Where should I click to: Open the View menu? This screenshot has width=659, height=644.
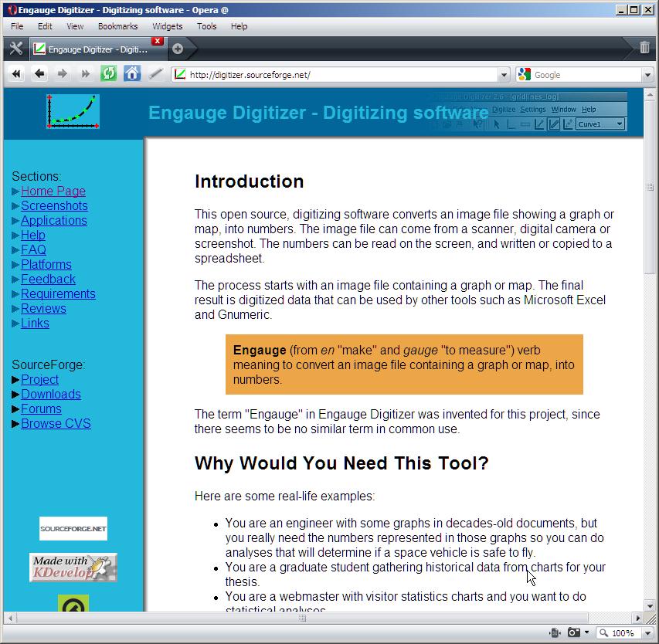75,26
